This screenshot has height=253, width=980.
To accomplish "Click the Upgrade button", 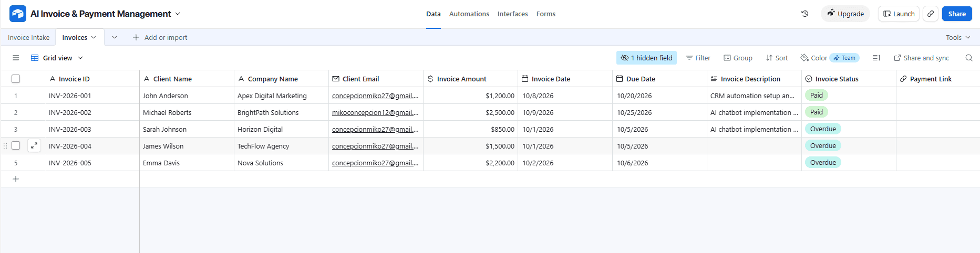I will click(x=845, y=14).
